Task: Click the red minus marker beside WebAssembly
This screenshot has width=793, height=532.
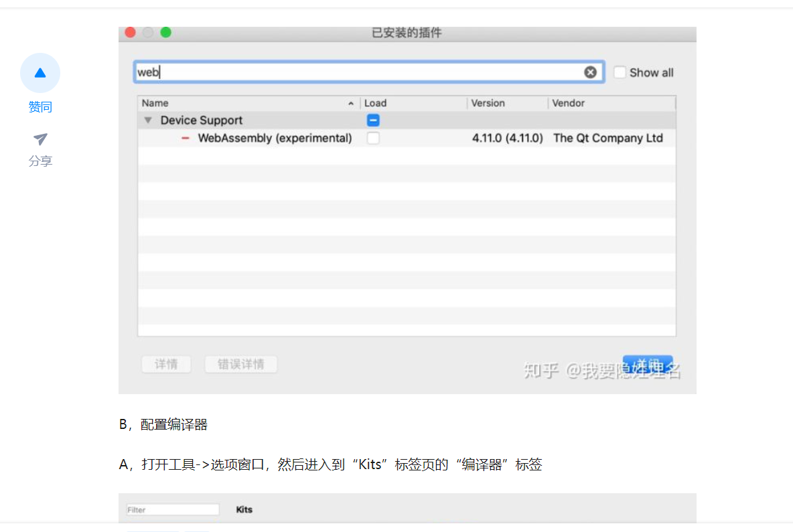Action: [186, 138]
